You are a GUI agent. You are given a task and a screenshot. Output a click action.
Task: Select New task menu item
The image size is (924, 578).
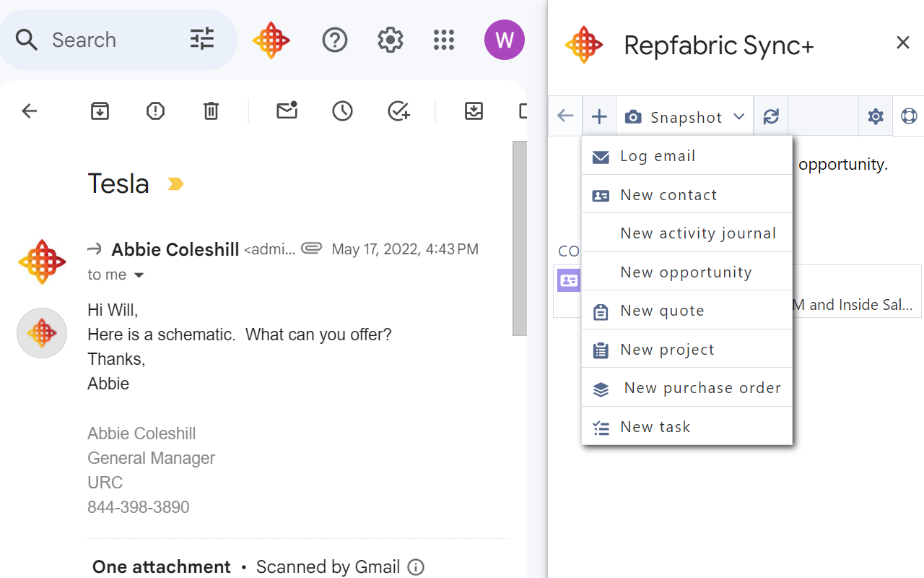687,427
